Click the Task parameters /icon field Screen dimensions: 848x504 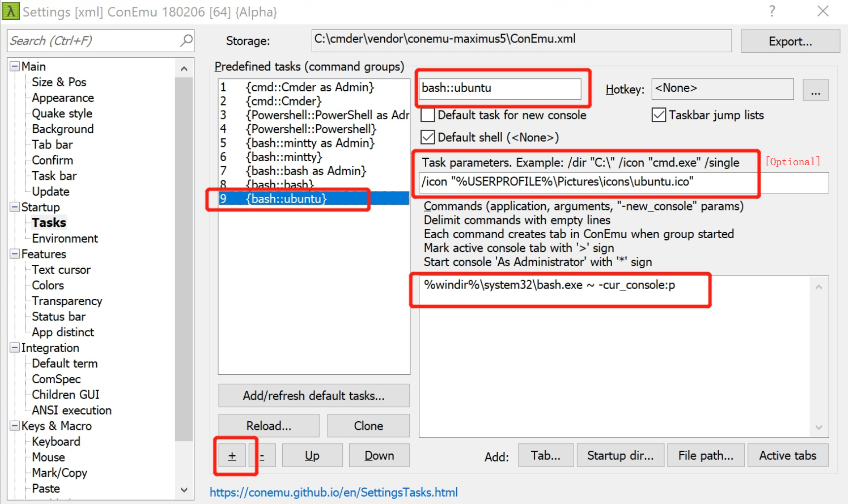tap(624, 182)
